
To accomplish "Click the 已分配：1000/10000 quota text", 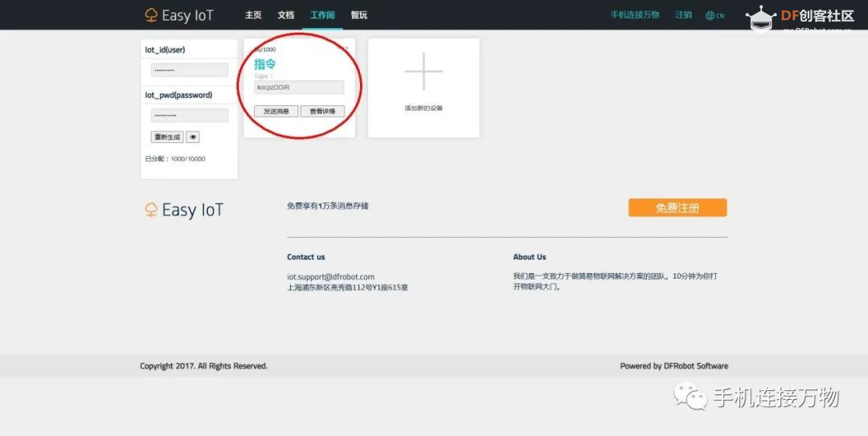I will [x=175, y=159].
